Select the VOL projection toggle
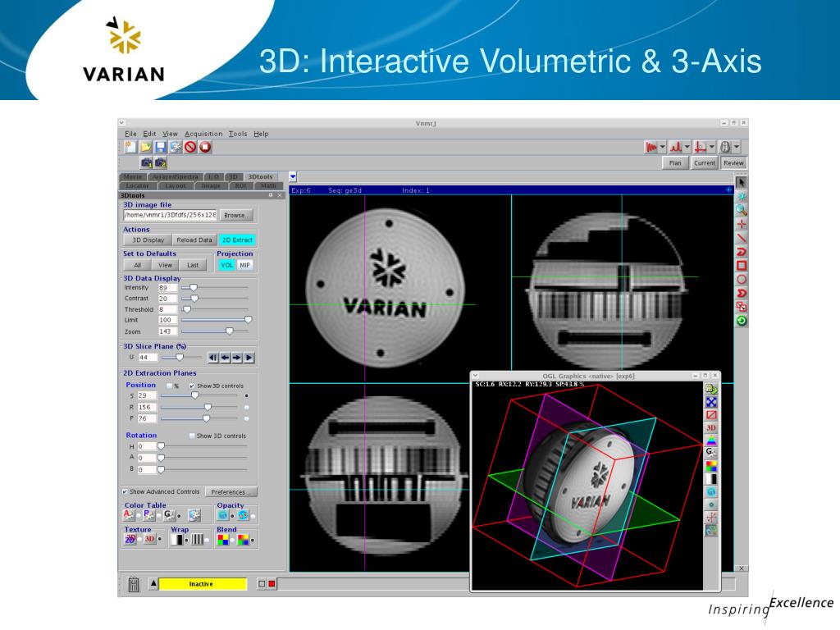The width and height of the screenshot is (840, 630). [227, 265]
